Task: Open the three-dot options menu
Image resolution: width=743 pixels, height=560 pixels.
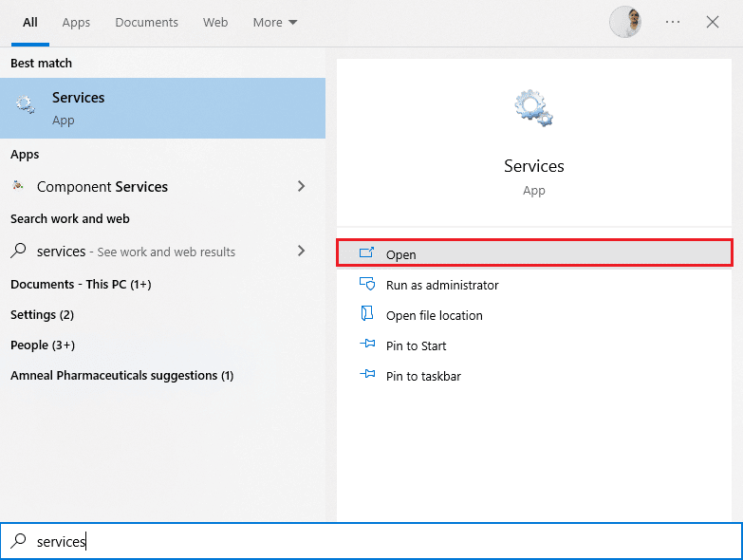Action: coord(673,22)
